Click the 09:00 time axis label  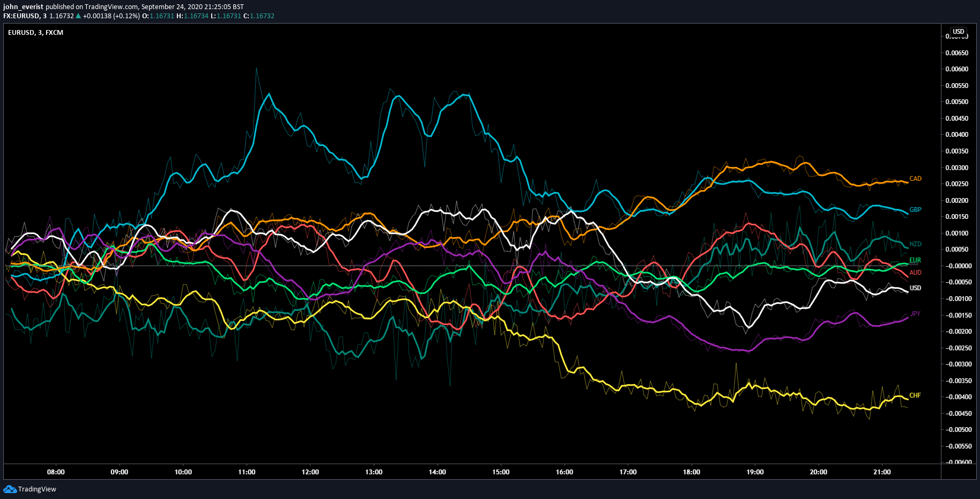pyautogui.click(x=120, y=472)
